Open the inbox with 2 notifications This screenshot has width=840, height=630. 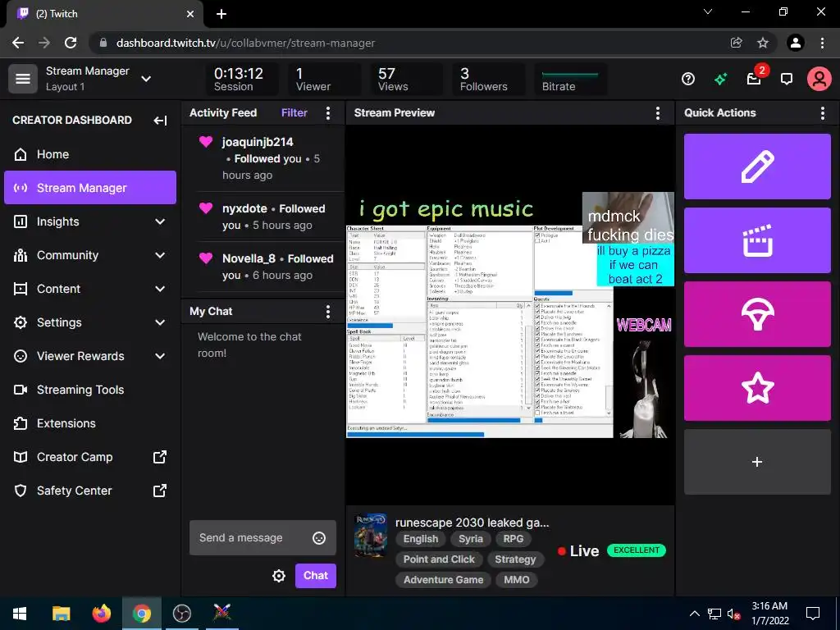click(755, 78)
